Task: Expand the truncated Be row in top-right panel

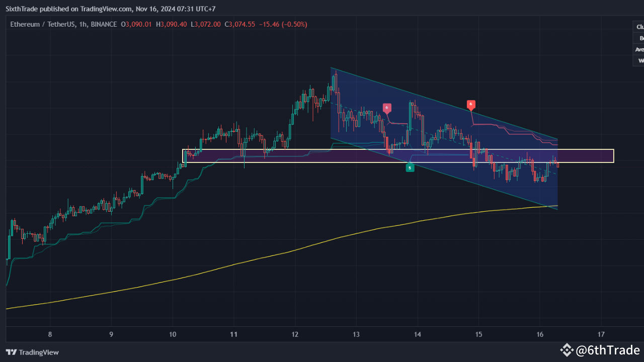Action: [640, 38]
